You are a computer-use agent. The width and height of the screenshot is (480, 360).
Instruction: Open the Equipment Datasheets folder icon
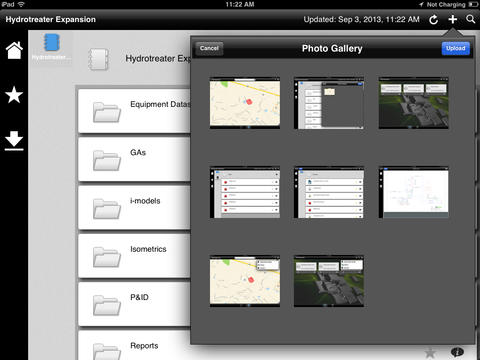click(106, 112)
